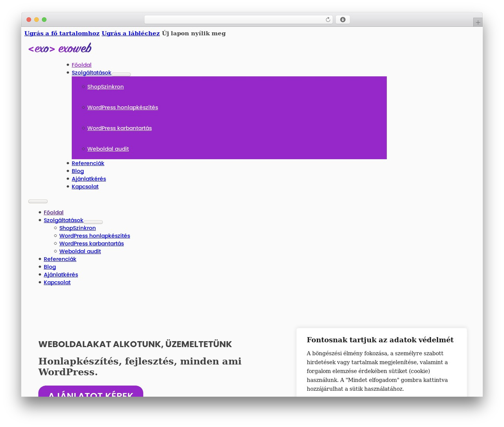Follow the 'Ugrás a fő tartalomhoz' skip link
The image size is (504, 427).
(x=62, y=33)
